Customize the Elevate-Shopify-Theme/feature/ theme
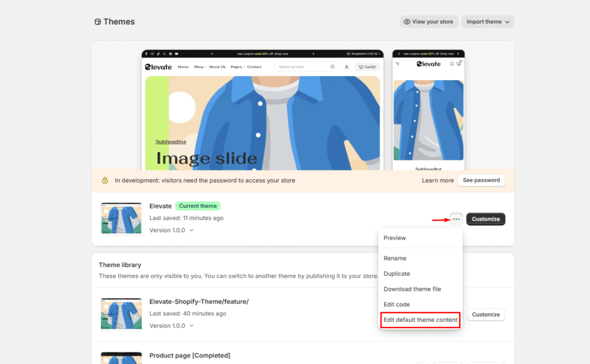The image size is (590, 364). (485, 314)
